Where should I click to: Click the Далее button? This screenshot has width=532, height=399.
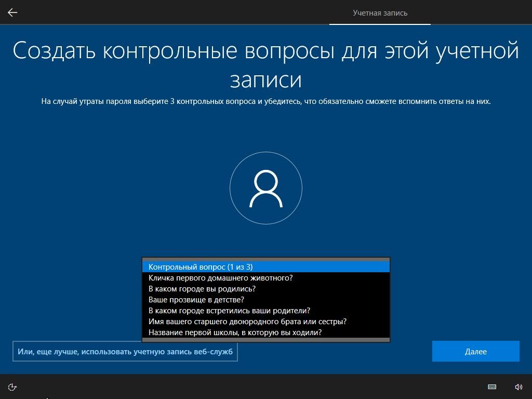(476, 351)
